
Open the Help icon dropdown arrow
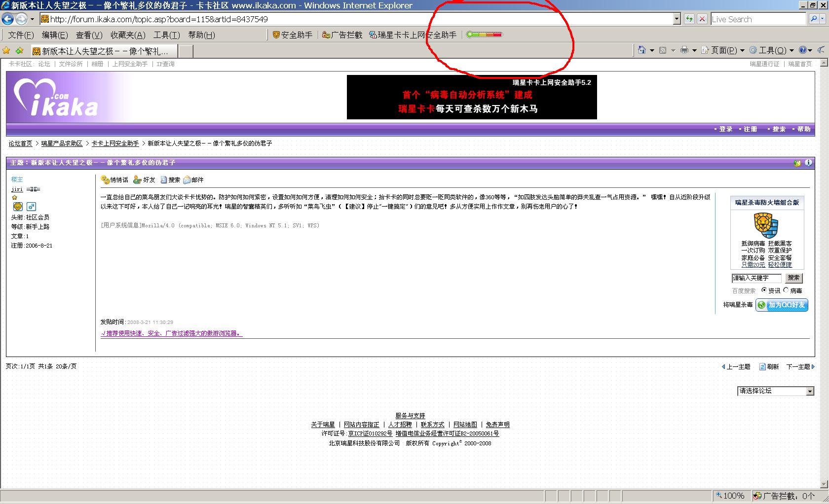(810, 50)
